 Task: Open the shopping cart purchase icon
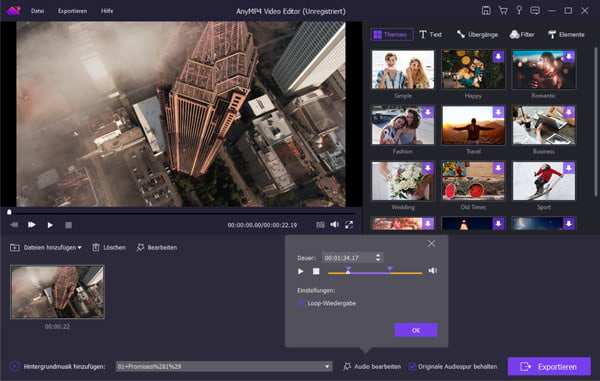503,11
